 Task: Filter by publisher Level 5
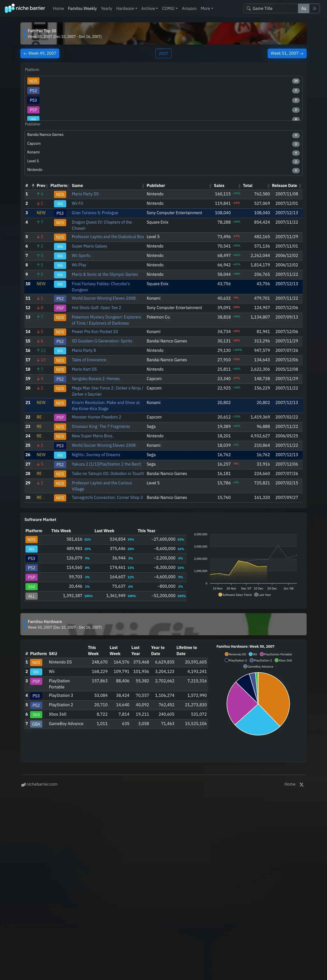coord(163,161)
